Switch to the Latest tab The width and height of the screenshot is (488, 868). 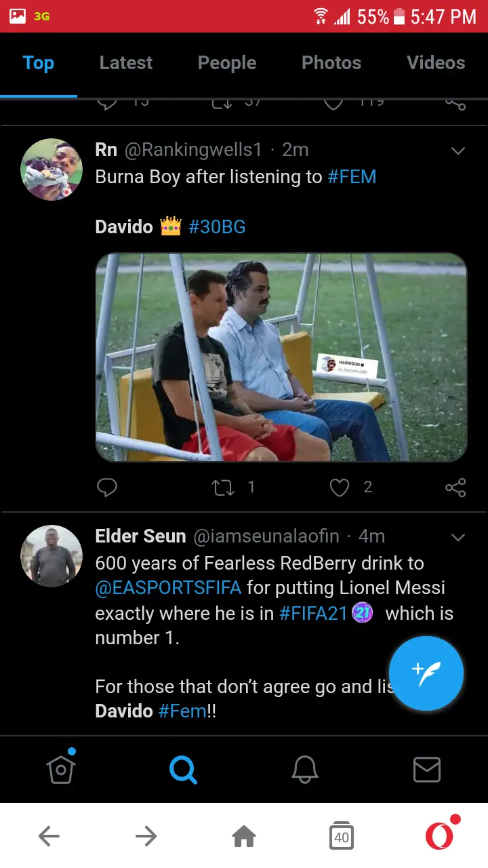(x=126, y=63)
